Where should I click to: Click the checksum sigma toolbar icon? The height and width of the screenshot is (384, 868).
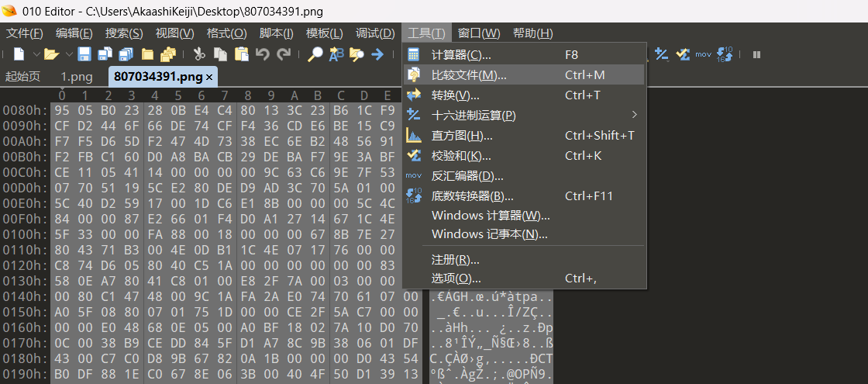683,54
